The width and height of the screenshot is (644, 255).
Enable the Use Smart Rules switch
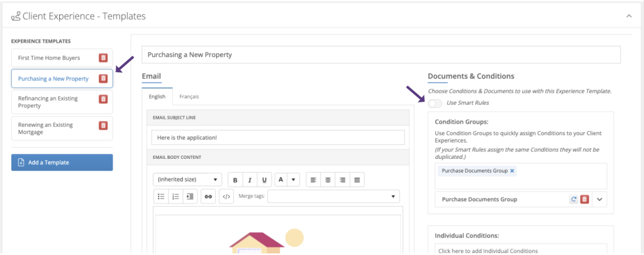435,103
